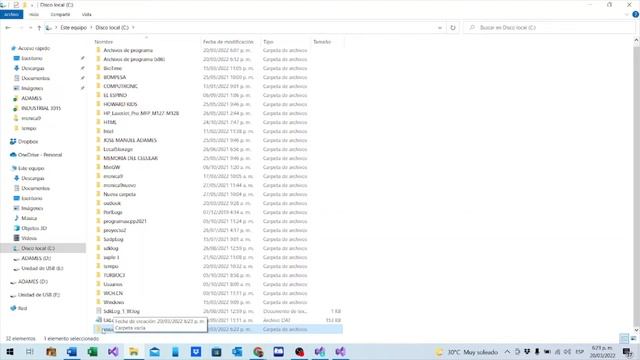Open pinned Escritorio under Acceso rápido

coord(32,58)
